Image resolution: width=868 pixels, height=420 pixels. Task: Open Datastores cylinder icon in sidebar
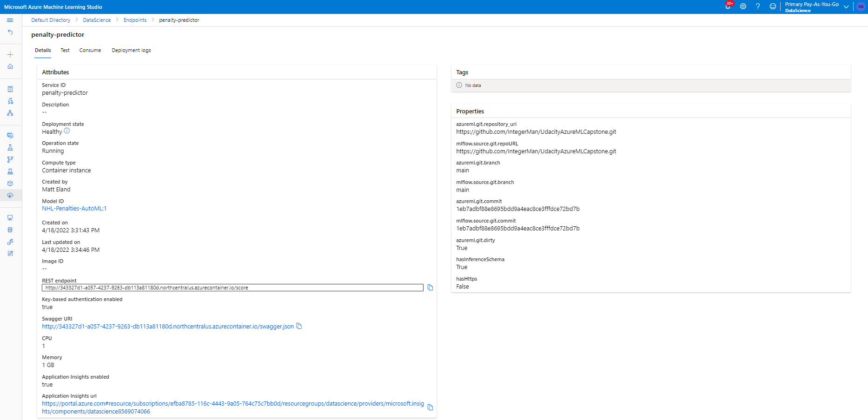[10, 230]
